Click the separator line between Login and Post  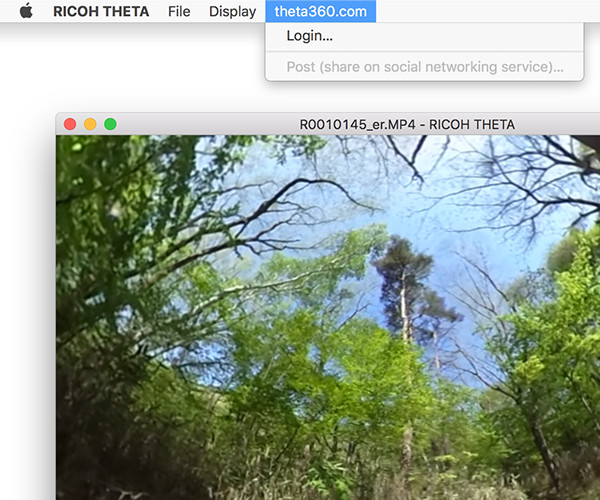tap(425, 52)
